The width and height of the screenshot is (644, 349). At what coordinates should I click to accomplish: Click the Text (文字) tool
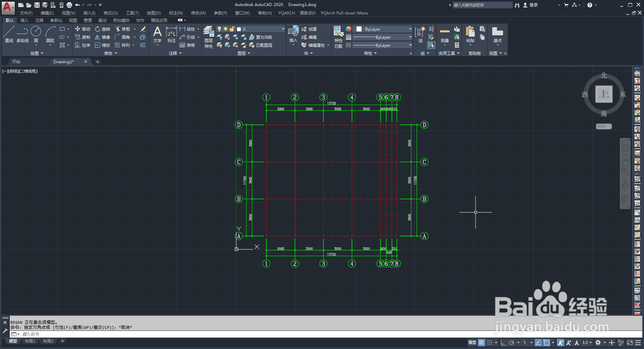[x=157, y=34]
